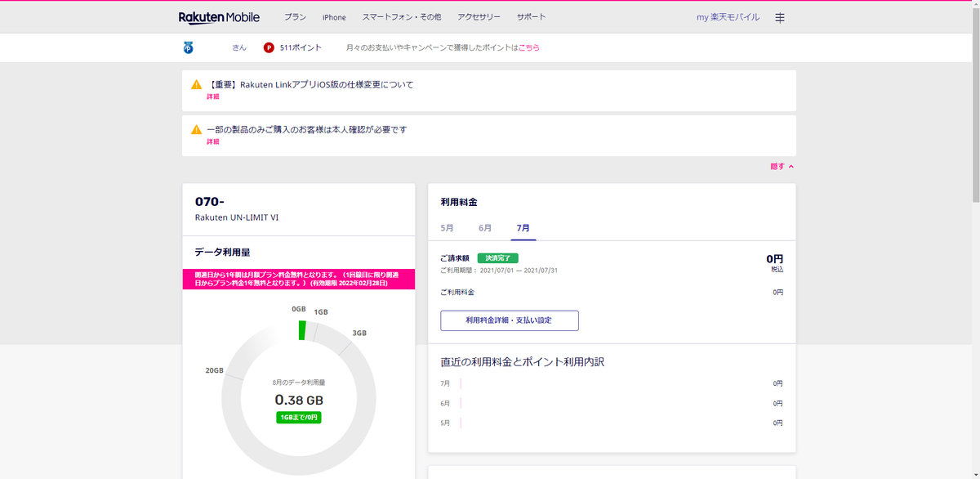Select the 7月 billing tab

point(523,228)
